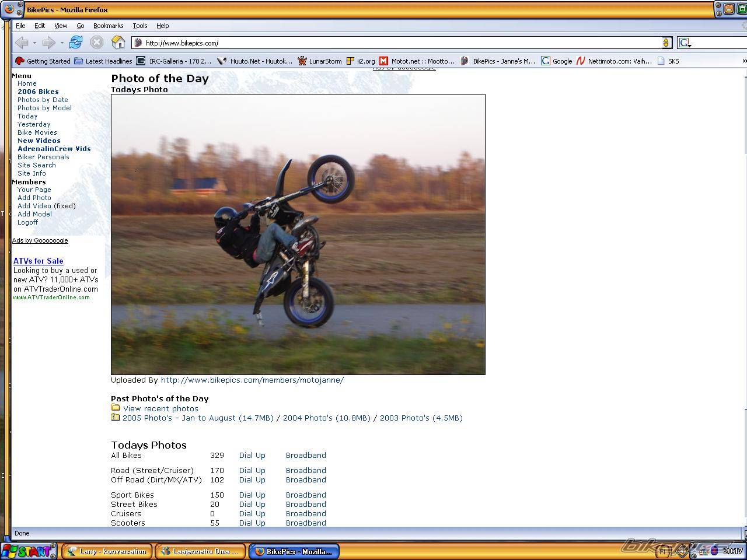747x560 pixels.
Task: Open the Edit menu
Action: [x=40, y=26]
